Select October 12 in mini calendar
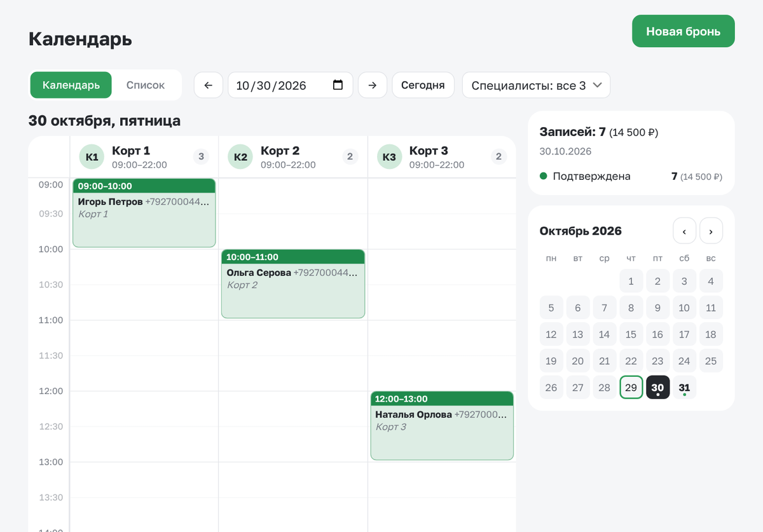This screenshot has width=763, height=532. tap(551, 334)
